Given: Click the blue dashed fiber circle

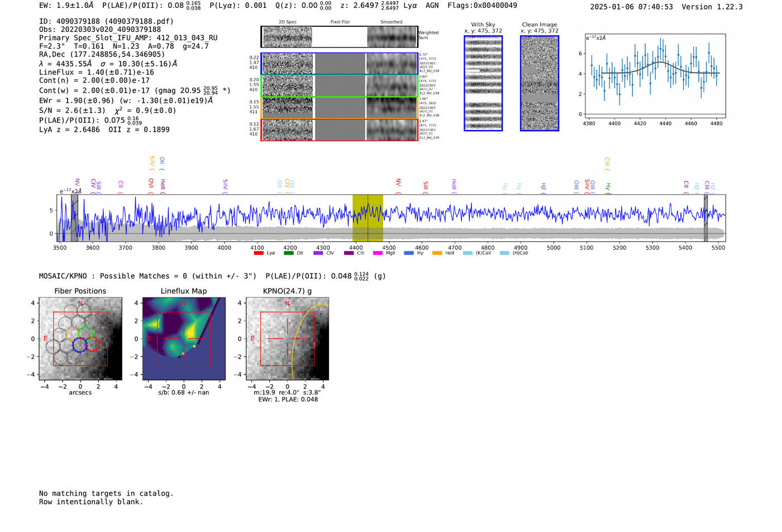Looking at the screenshot, I should click(80, 344).
